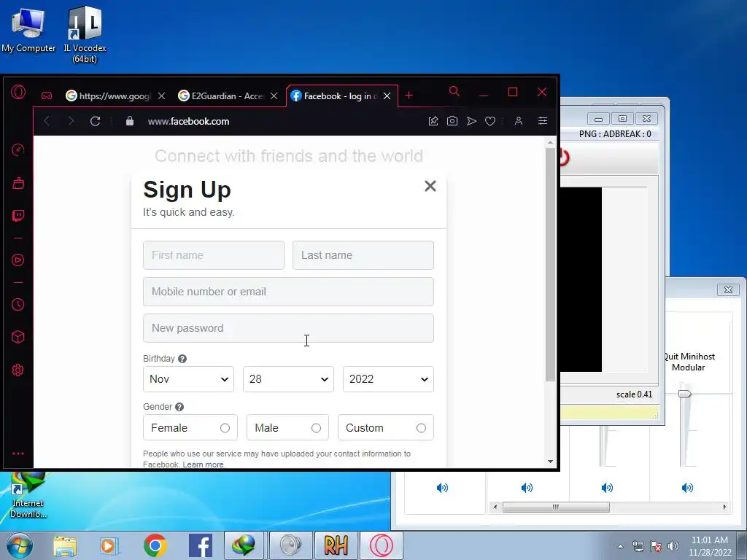This screenshot has height=560, width=747.
Task: Close the Facebook tab
Action: [x=387, y=96]
